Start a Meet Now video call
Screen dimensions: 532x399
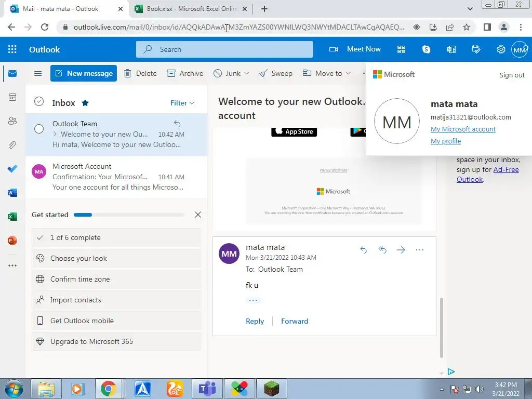click(x=355, y=49)
